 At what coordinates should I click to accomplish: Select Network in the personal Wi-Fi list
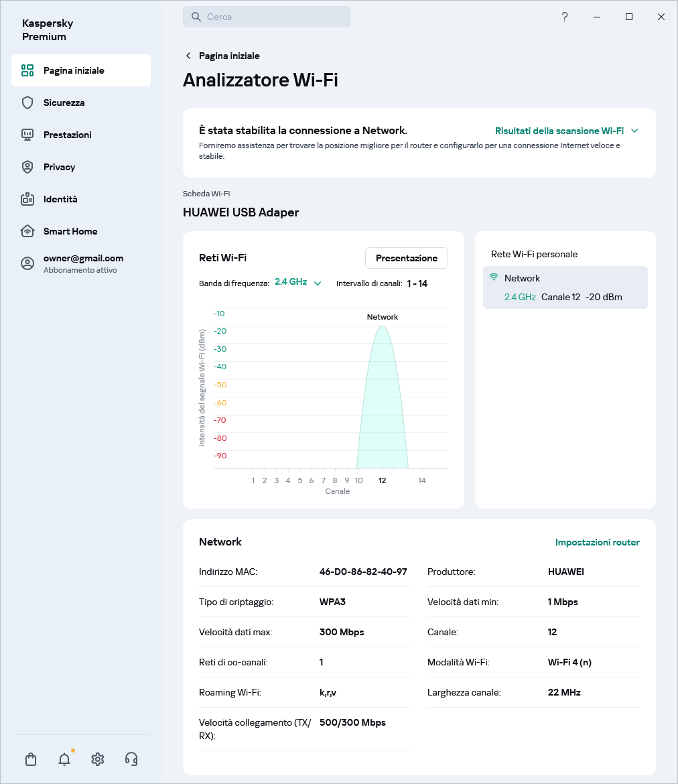(565, 287)
